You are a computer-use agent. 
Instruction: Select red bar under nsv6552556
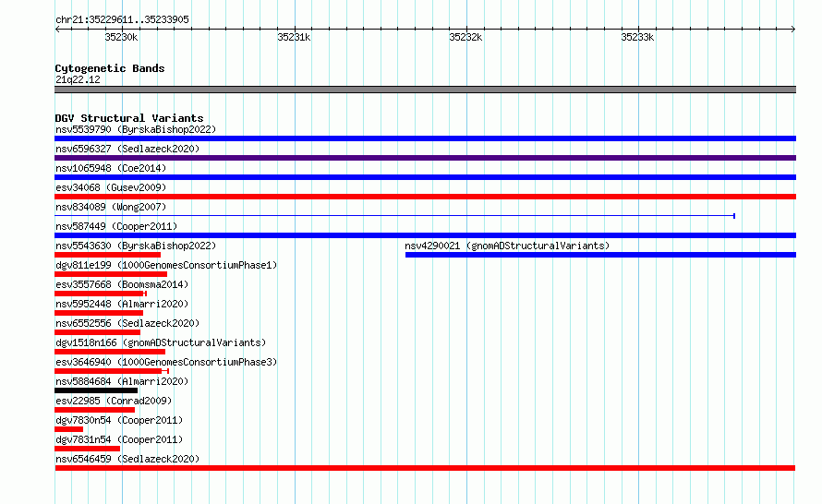click(98, 332)
